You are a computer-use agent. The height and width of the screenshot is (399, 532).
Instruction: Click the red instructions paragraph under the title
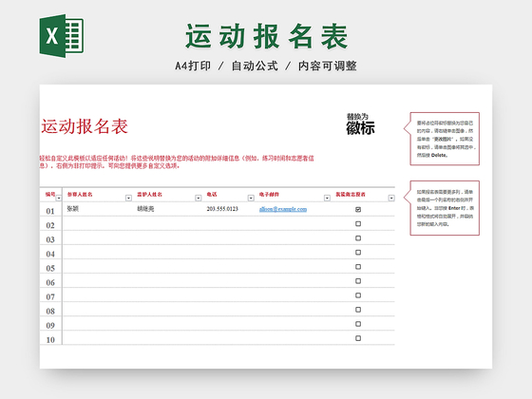pos(177,161)
